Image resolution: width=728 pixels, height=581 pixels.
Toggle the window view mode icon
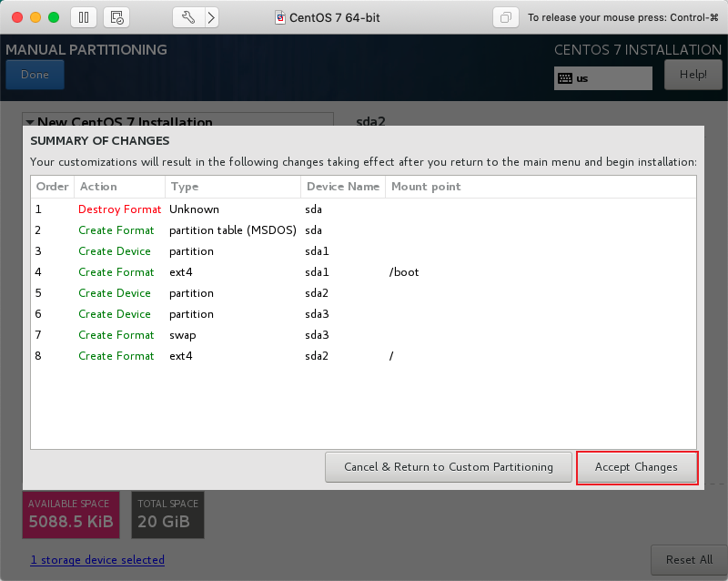click(x=506, y=17)
